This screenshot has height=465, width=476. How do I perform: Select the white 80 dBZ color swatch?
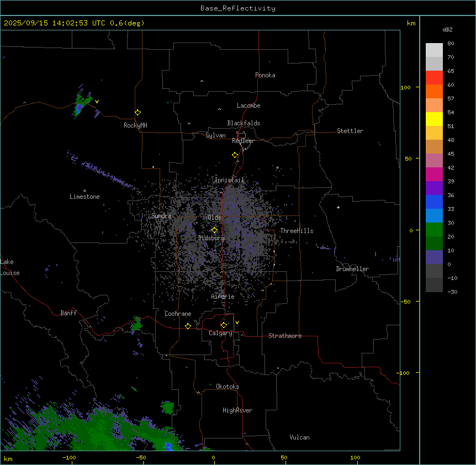434,50
